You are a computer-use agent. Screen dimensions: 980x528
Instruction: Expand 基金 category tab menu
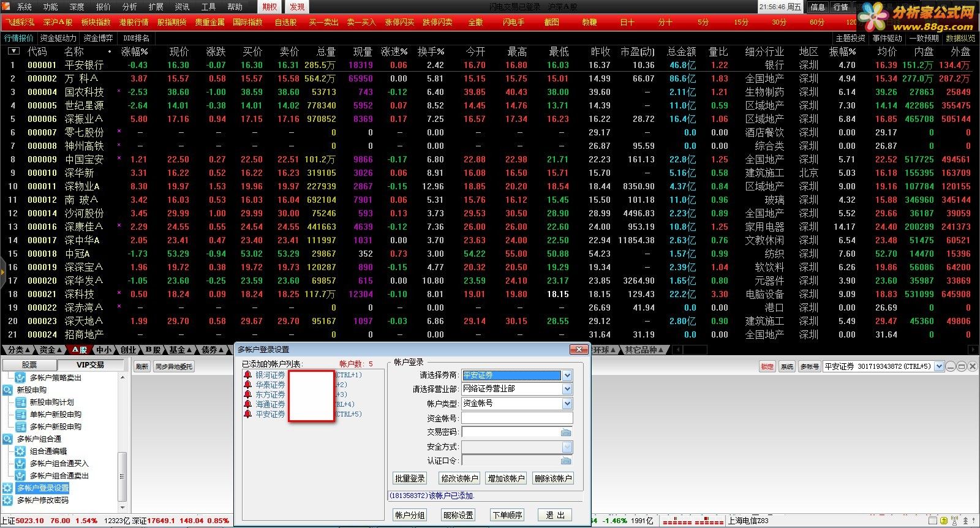click(x=181, y=350)
